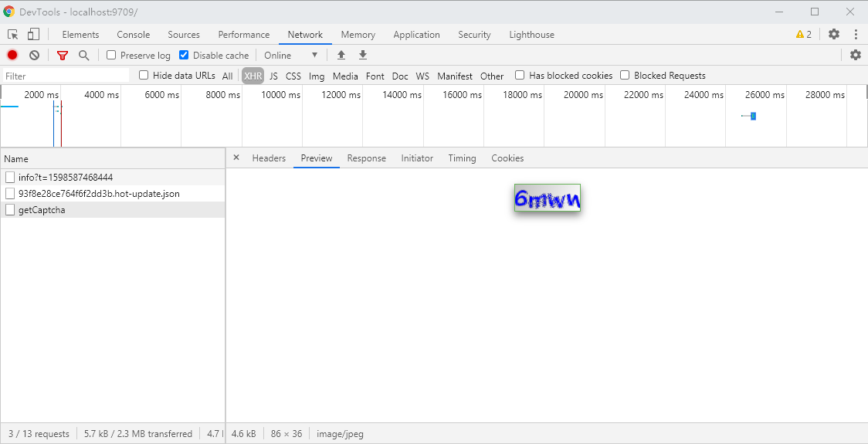Open the Application panel
Screen dimensions: 868x444
pos(417,34)
